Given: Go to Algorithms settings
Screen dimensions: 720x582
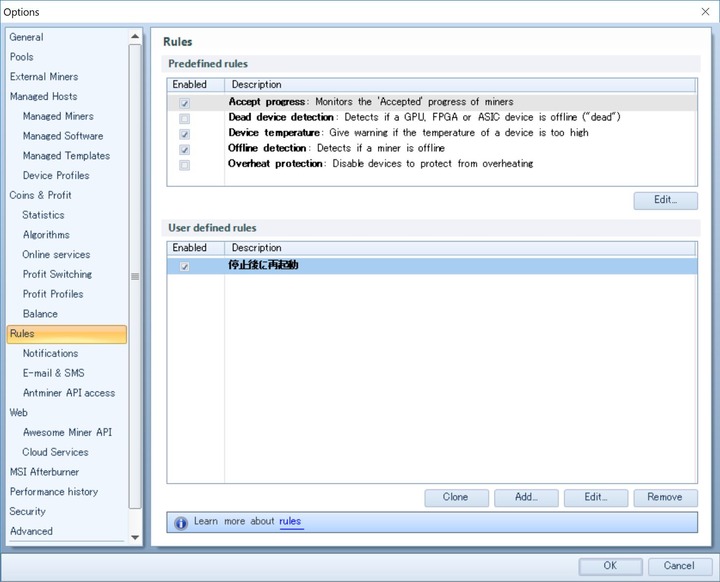Looking at the screenshot, I should tap(46, 235).
